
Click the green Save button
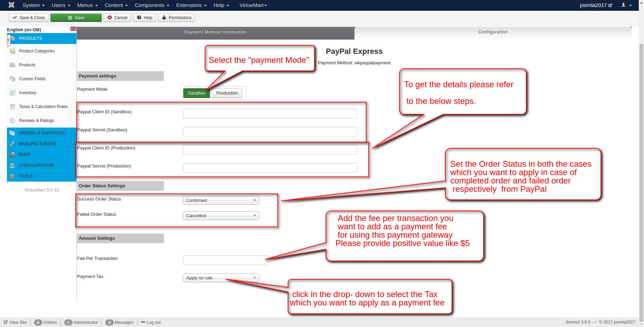click(x=76, y=18)
